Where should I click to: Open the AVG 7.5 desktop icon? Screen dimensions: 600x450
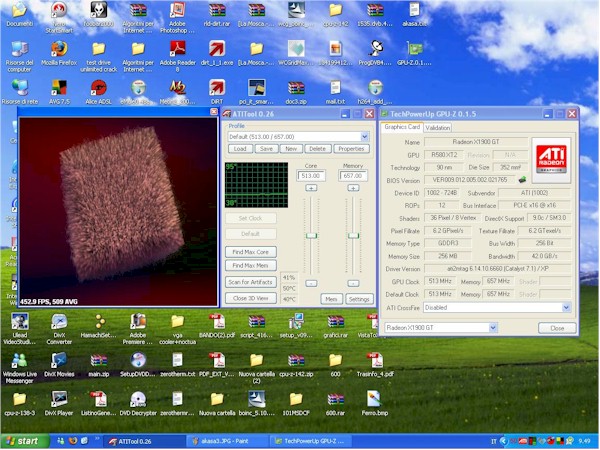point(58,89)
